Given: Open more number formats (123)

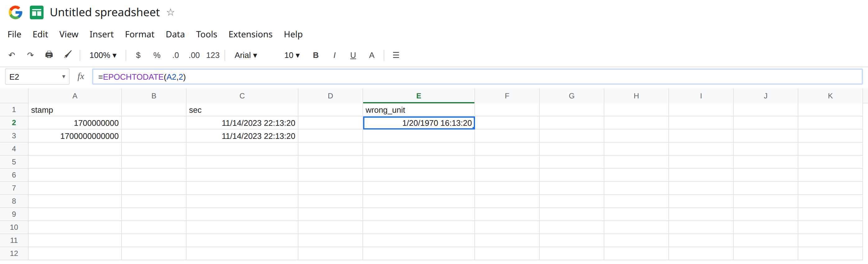Looking at the screenshot, I should coord(213,55).
